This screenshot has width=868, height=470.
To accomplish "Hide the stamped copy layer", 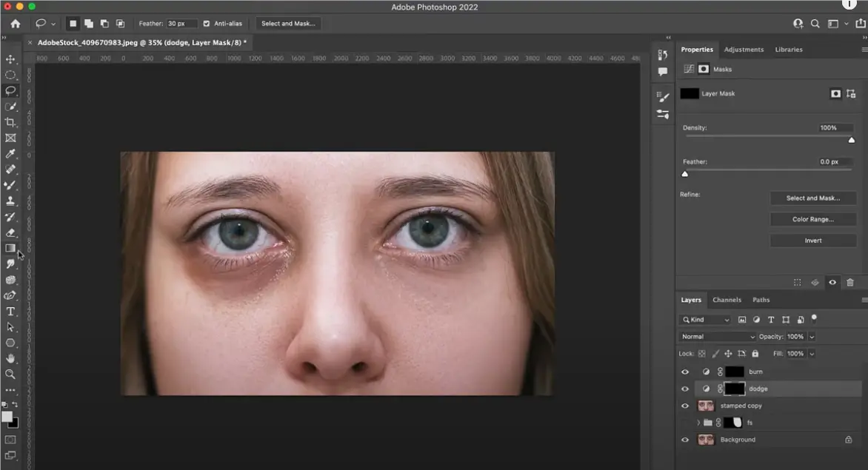I will pos(685,406).
